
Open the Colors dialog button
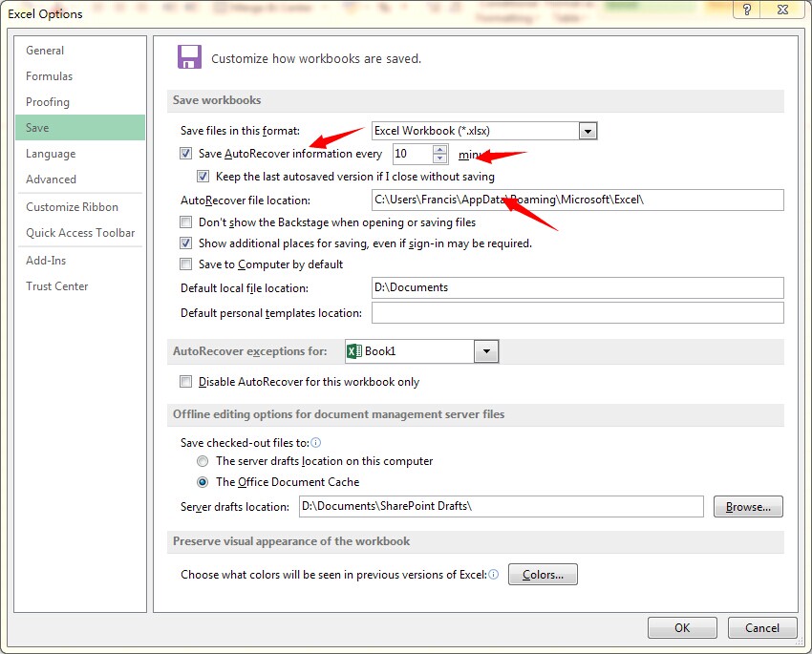tap(543, 575)
